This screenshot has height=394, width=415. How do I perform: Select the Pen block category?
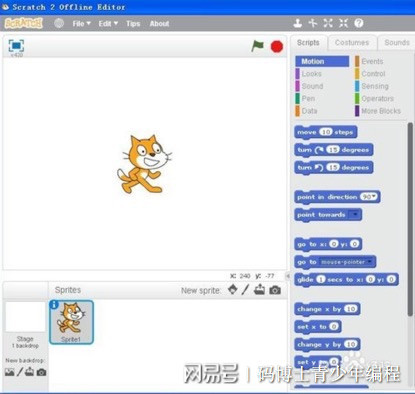[305, 98]
